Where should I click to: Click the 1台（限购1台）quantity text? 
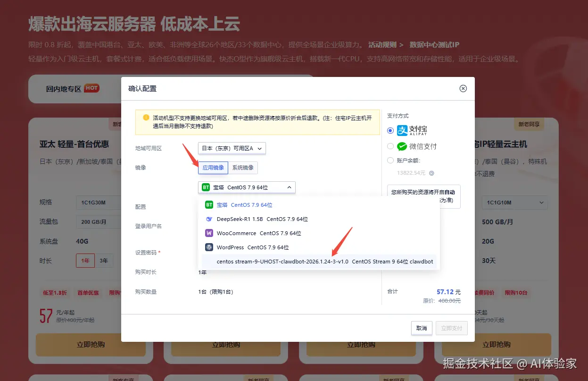tap(216, 292)
